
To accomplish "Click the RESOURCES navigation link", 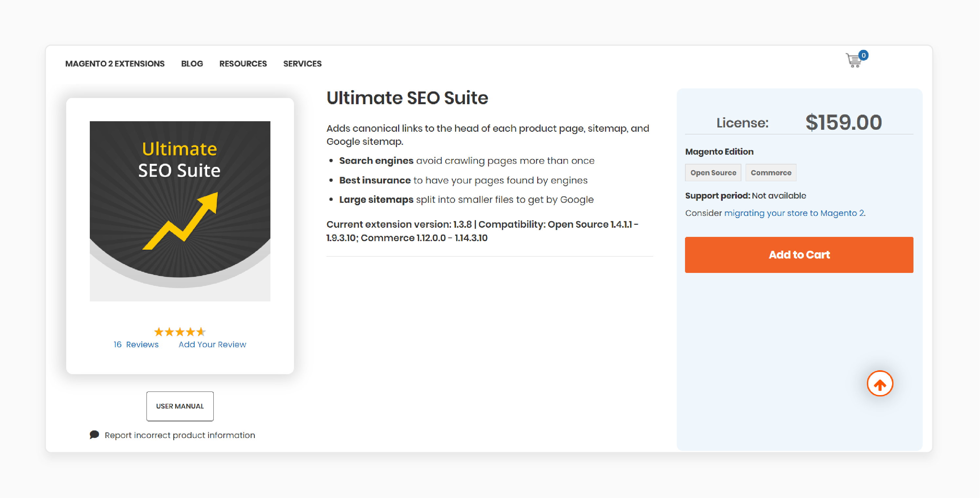I will coord(243,63).
